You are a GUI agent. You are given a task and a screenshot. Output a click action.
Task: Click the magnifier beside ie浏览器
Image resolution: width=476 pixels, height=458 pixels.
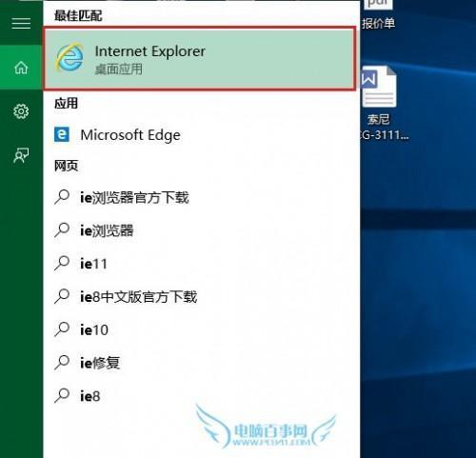pyautogui.click(x=62, y=230)
